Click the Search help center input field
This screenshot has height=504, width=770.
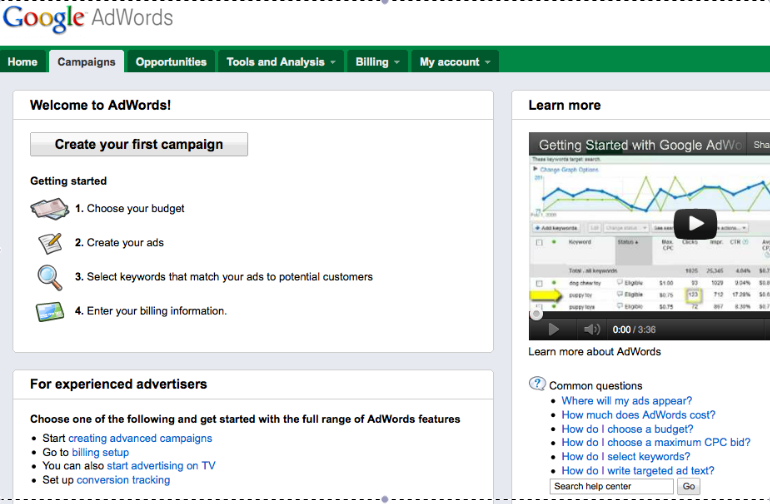coord(611,486)
